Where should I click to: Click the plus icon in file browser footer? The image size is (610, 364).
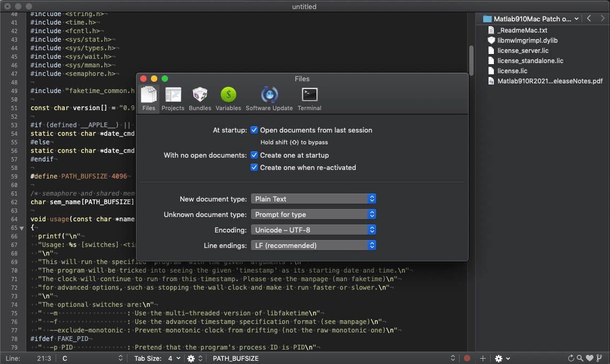(483, 358)
